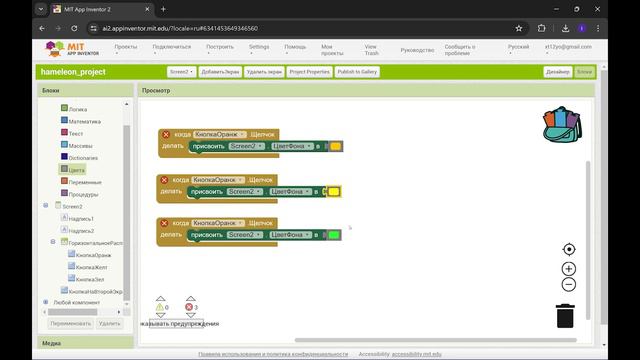Click the orange color swatch in first block
The image size is (640, 360).
click(335, 146)
